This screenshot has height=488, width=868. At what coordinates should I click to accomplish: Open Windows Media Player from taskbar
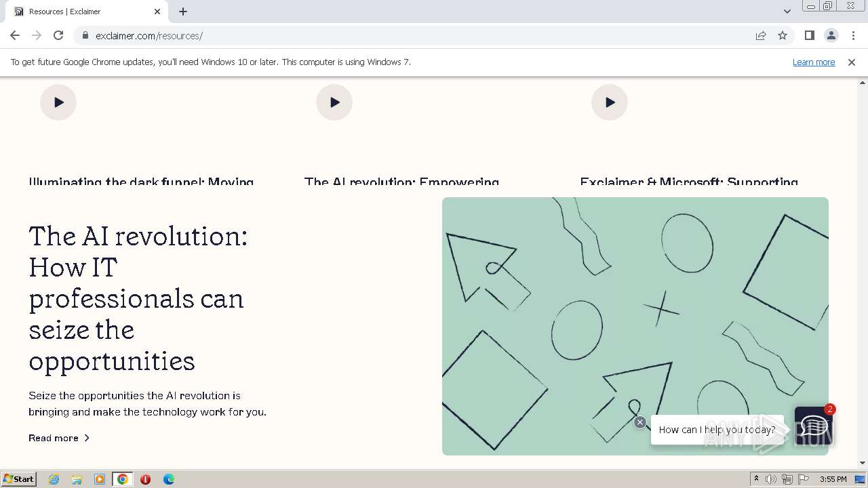[x=100, y=479]
